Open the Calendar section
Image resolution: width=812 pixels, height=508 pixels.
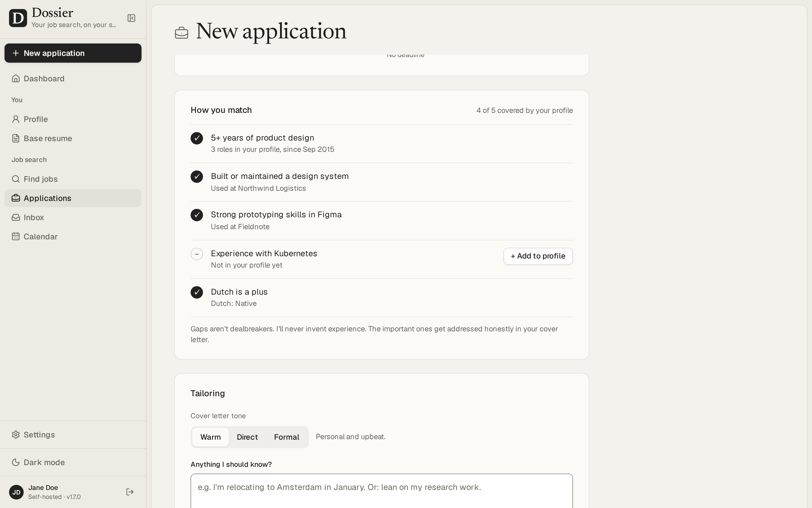coord(73,237)
